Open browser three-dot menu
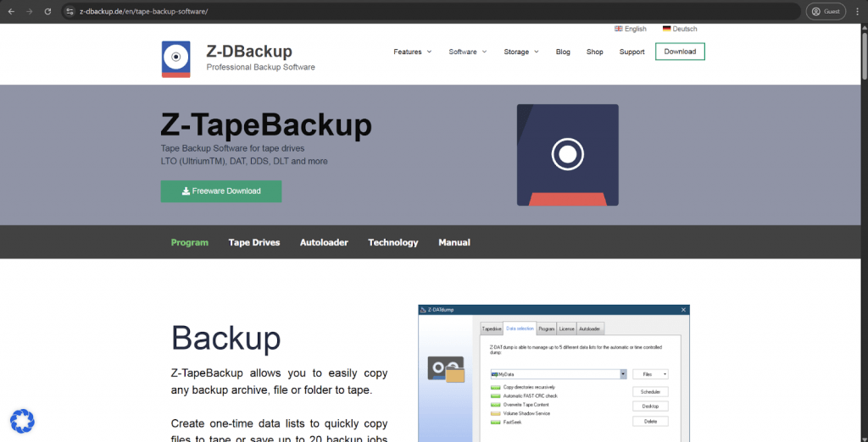Screen dimensions: 868x442 (856, 12)
